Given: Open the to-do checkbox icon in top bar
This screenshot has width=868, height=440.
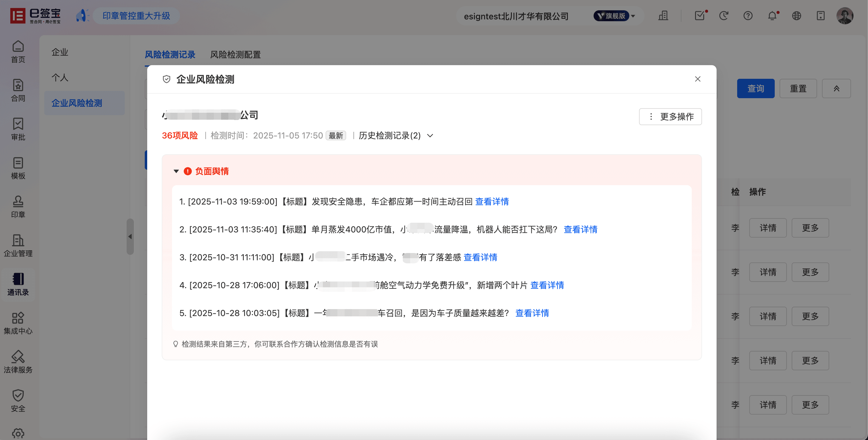Looking at the screenshot, I should coord(700,15).
